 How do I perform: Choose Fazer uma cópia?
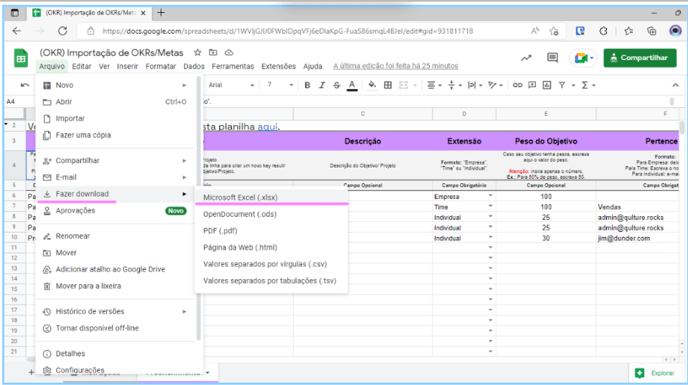(x=115, y=135)
